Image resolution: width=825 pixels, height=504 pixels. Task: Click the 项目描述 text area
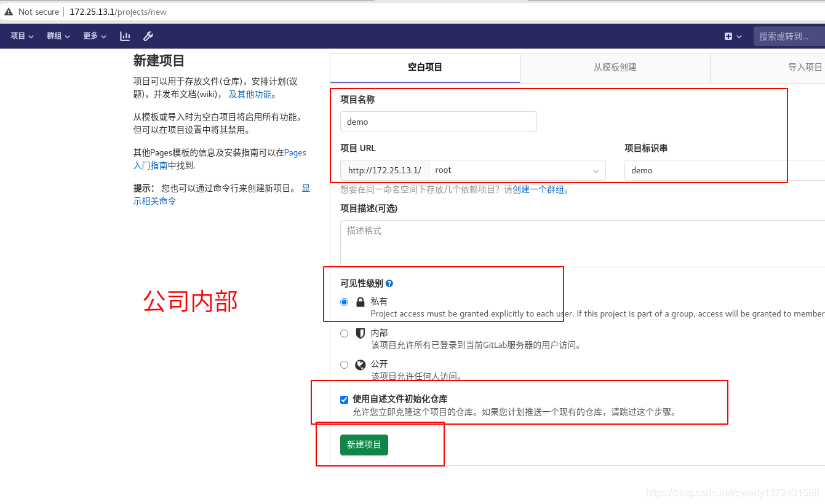583,243
